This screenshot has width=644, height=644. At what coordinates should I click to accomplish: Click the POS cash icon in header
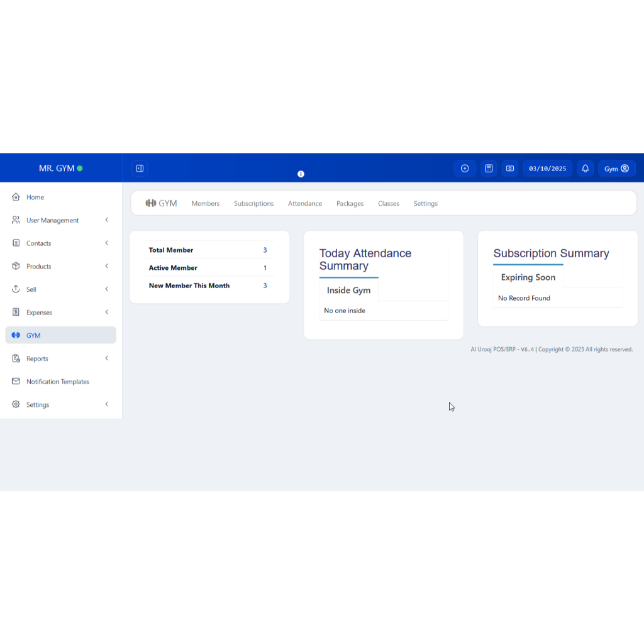(x=510, y=169)
